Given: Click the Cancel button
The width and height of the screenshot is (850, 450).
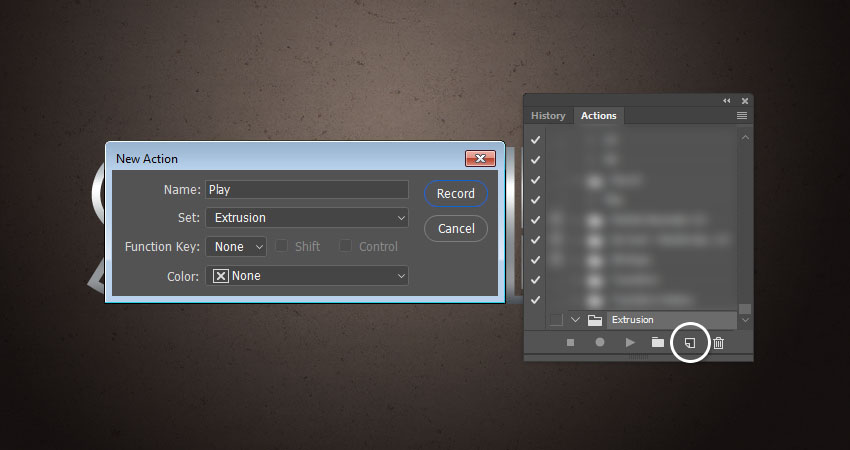Looking at the screenshot, I should (x=456, y=228).
